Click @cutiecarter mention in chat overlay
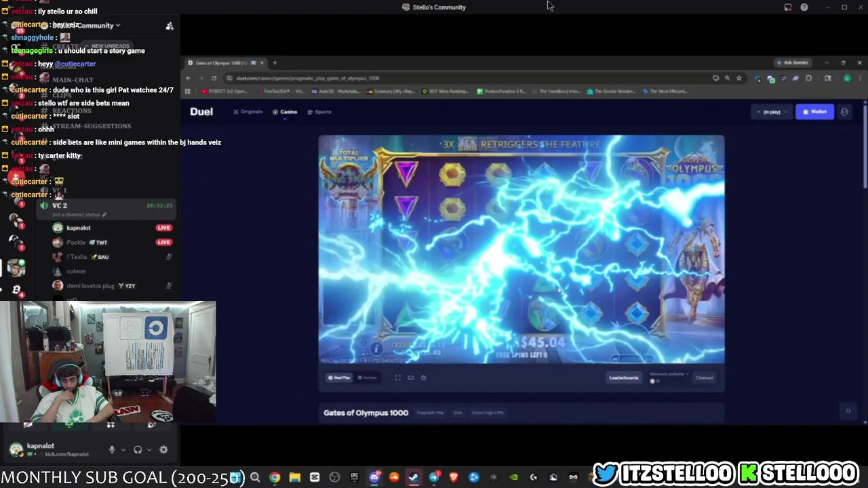The height and width of the screenshot is (488, 868). pos(75,64)
